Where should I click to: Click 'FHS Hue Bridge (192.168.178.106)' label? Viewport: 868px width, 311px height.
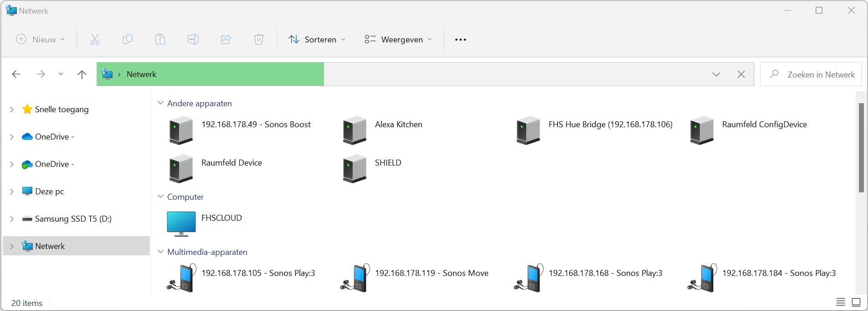[x=611, y=124]
